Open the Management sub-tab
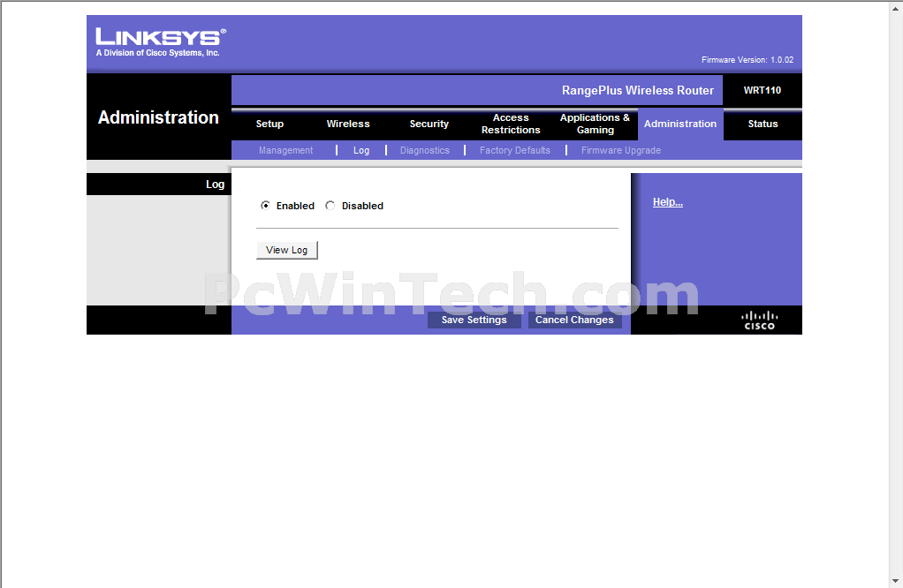This screenshot has height=588, width=903. 285,150
